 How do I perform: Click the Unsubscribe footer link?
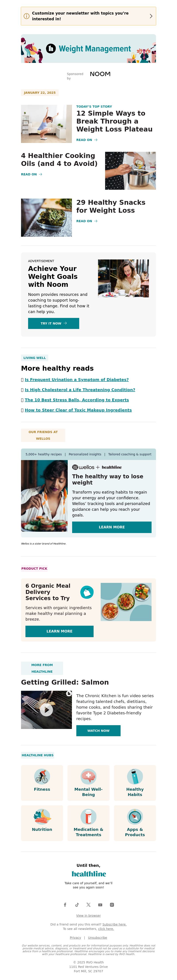(x=98, y=938)
